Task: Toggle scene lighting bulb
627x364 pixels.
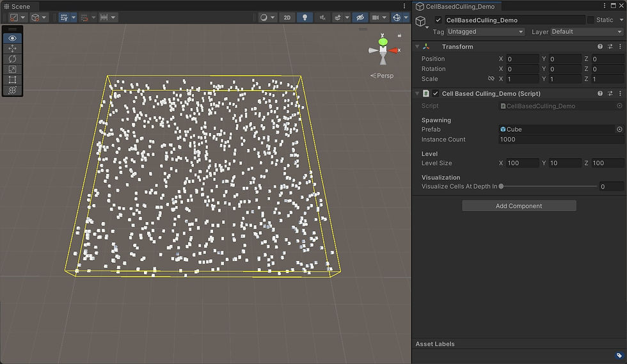Action: click(305, 18)
